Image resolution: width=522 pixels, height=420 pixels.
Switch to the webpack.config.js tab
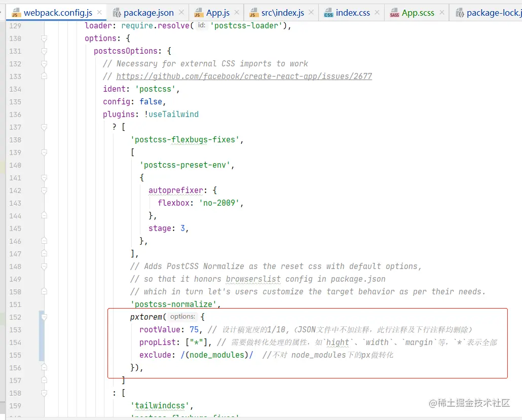pos(58,13)
